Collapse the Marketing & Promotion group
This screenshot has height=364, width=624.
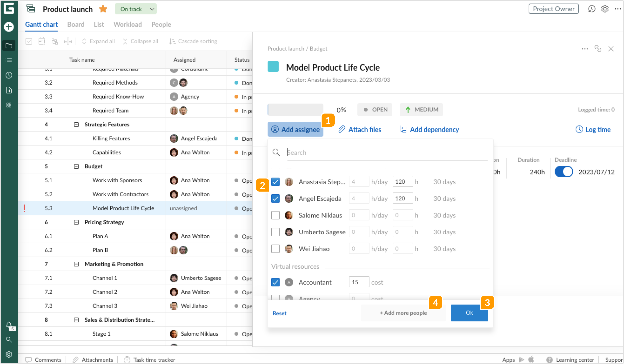[76, 264]
